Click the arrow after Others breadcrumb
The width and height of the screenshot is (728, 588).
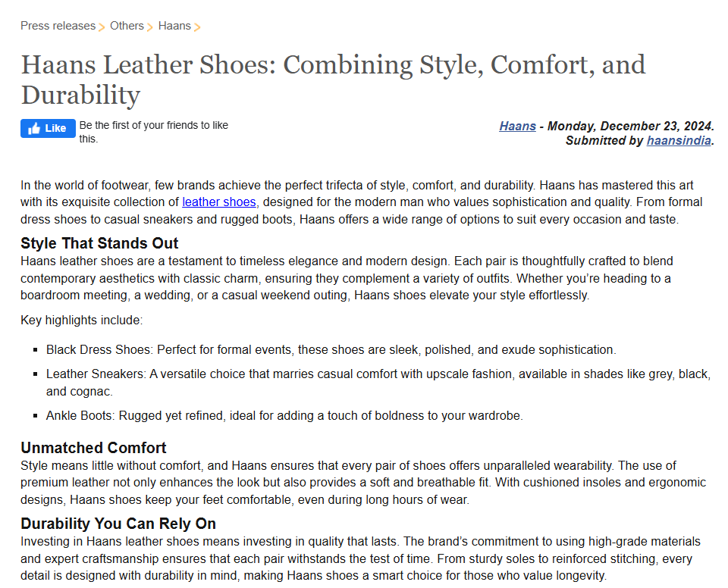point(150,27)
